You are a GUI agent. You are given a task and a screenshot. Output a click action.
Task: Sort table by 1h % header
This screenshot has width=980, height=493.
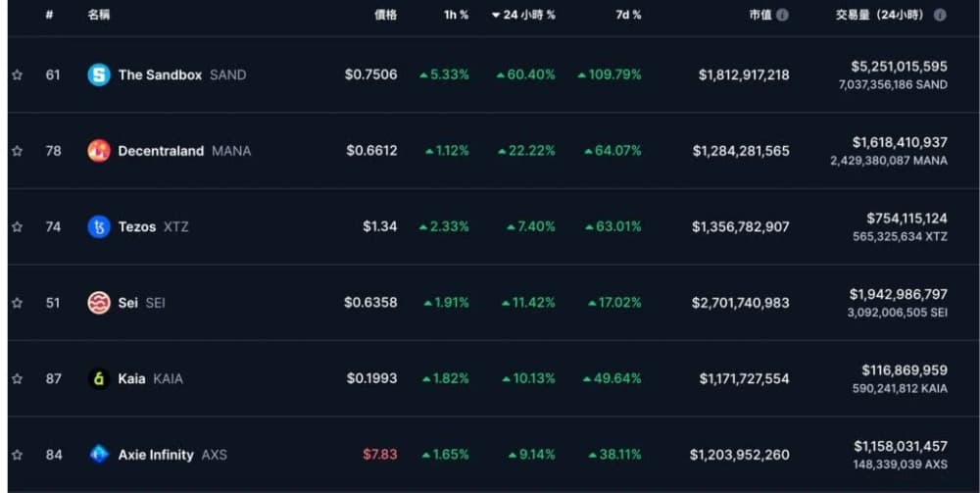pos(457,15)
